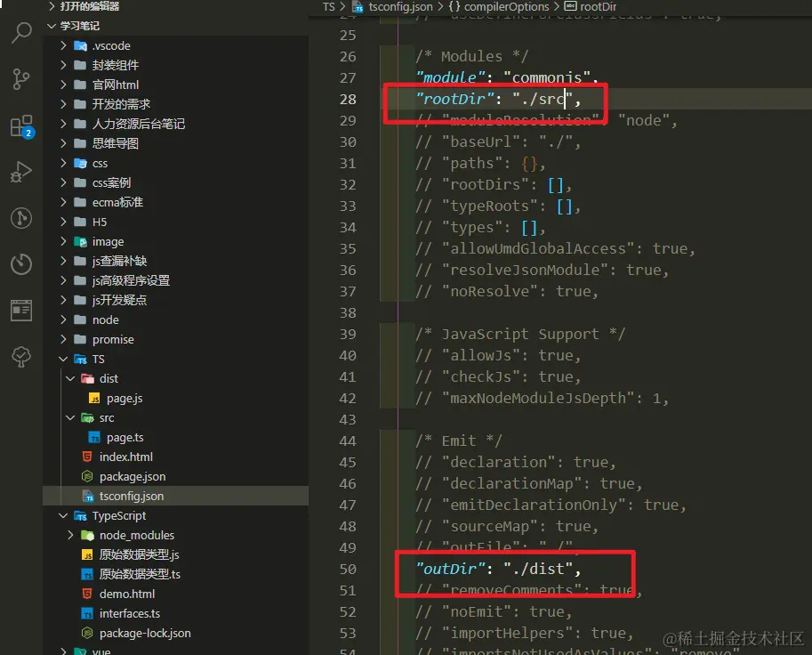Open the node folder in explorer

[x=105, y=320]
